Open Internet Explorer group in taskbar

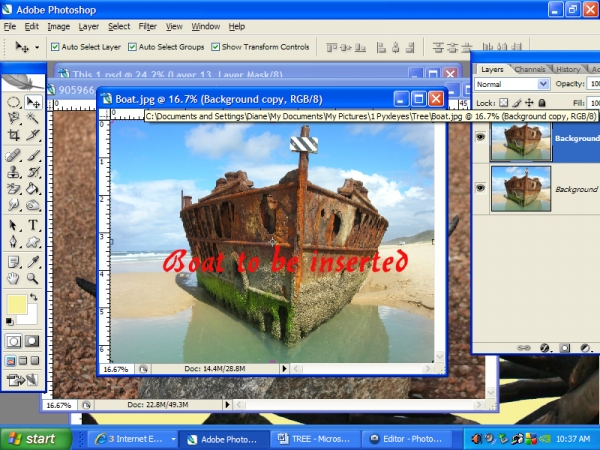(x=132, y=439)
